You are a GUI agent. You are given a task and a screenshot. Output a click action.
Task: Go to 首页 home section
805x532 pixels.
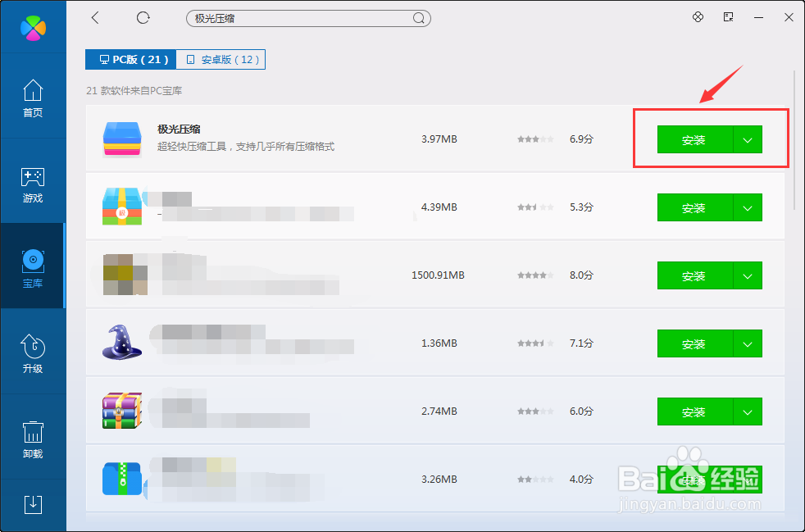point(33,98)
